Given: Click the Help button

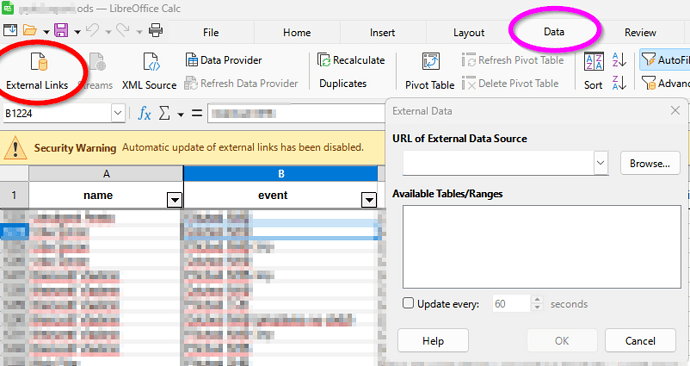Looking at the screenshot, I should coord(433,341).
